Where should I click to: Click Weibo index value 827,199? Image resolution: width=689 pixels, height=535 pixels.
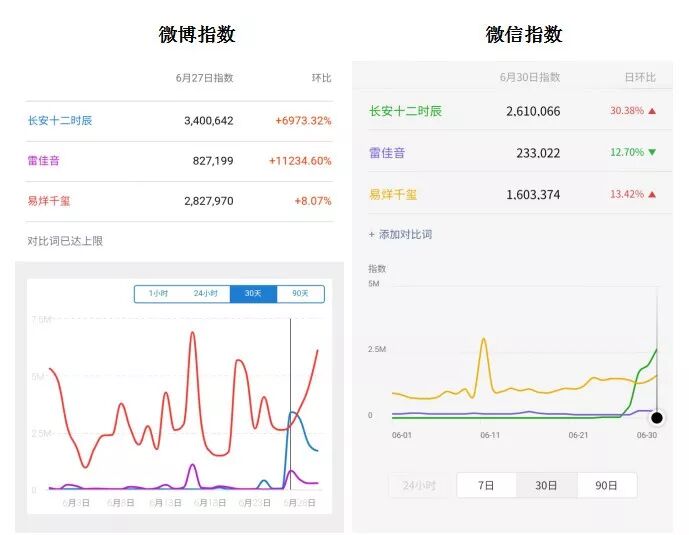pyautogui.click(x=213, y=161)
